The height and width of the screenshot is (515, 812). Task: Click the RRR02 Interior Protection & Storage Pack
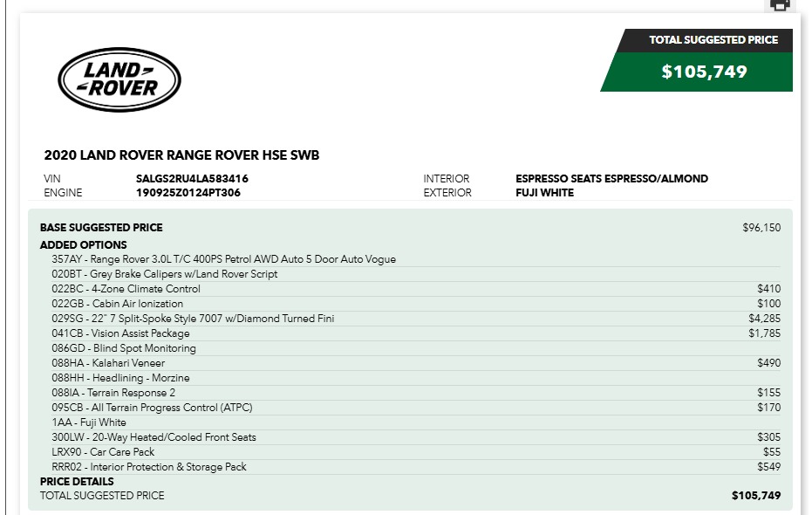pos(149,467)
